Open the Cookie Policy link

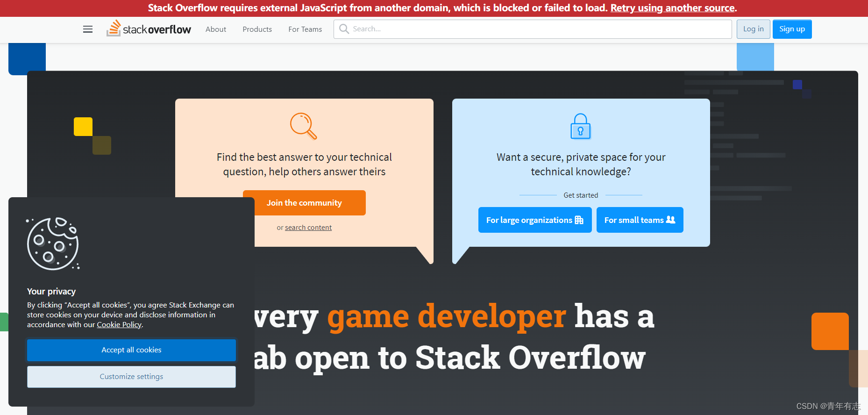point(119,325)
